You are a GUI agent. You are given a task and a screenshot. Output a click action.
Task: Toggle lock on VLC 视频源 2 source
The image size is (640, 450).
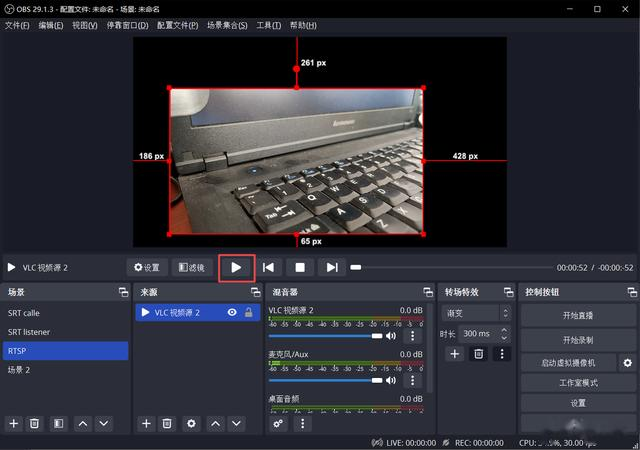[248, 313]
